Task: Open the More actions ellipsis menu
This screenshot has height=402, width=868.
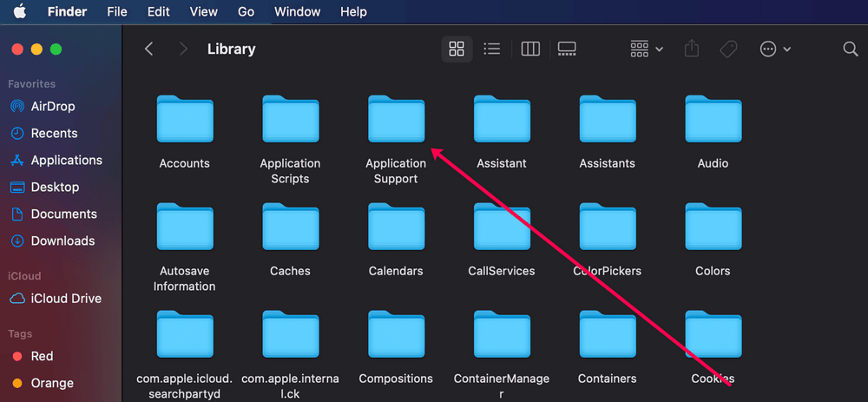Action: click(x=775, y=49)
